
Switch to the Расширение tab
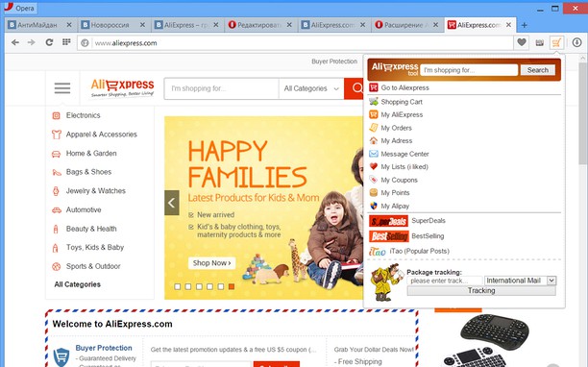point(407,25)
